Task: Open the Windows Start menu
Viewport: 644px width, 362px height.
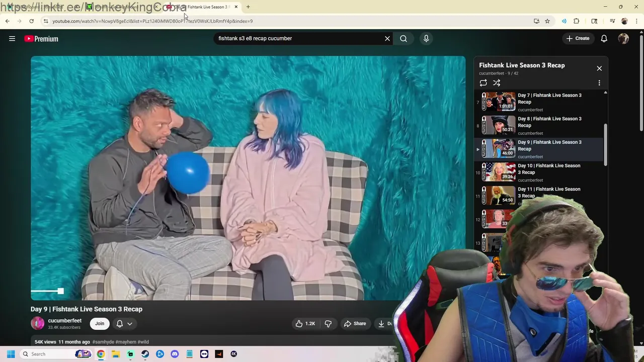Action: pos(11,354)
